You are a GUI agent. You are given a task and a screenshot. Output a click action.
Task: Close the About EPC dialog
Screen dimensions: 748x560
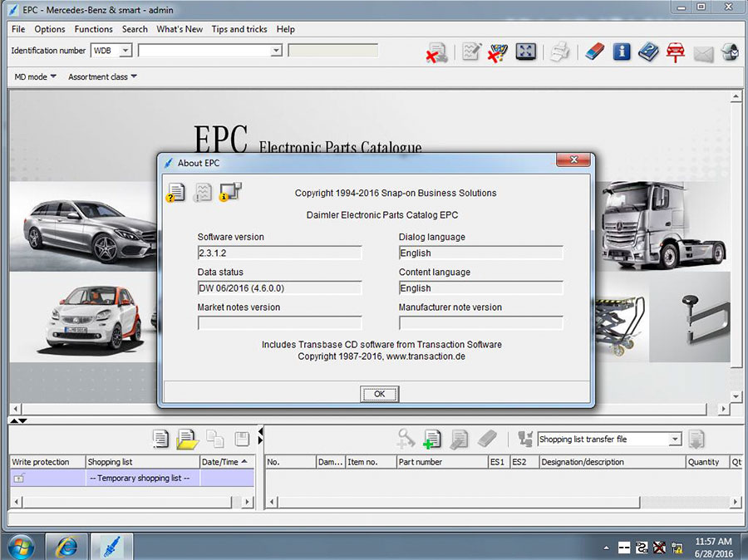pyautogui.click(x=573, y=160)
